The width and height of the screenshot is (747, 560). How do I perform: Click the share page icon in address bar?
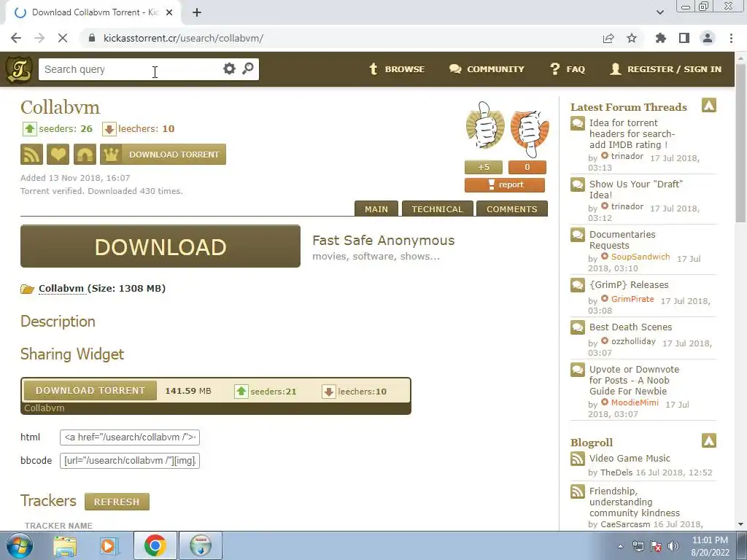(608, 38)
